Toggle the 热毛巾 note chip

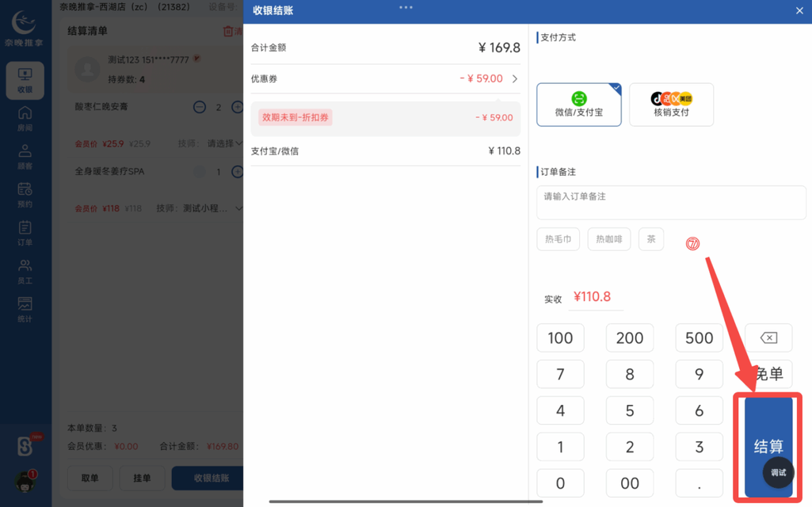[x=558, y=238]
